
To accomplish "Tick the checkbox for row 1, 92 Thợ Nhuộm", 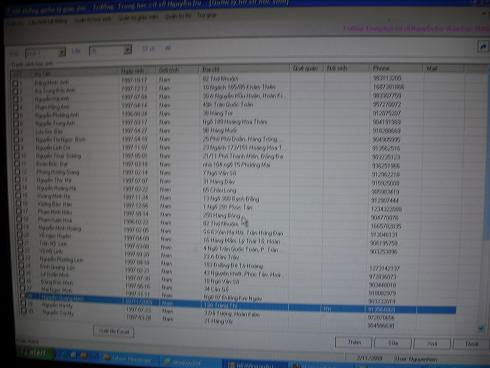I will pos(15,83).
